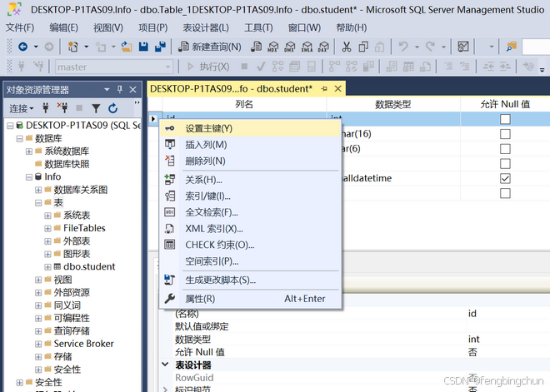Open the 文件(F) menu

pos(20,27)
